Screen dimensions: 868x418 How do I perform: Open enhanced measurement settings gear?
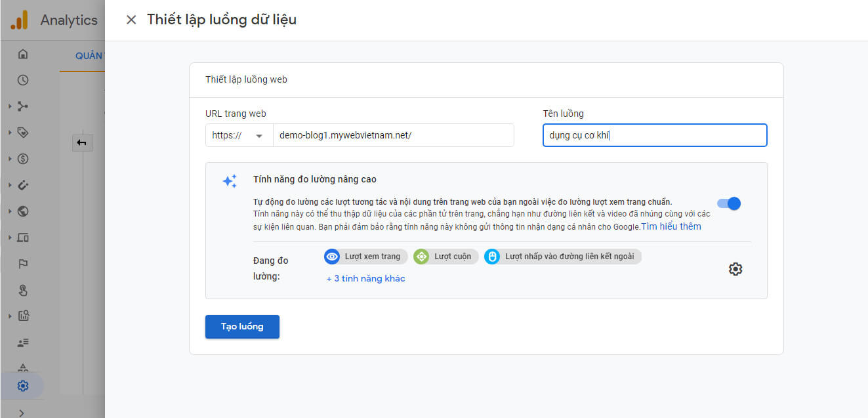click(735, 269)
